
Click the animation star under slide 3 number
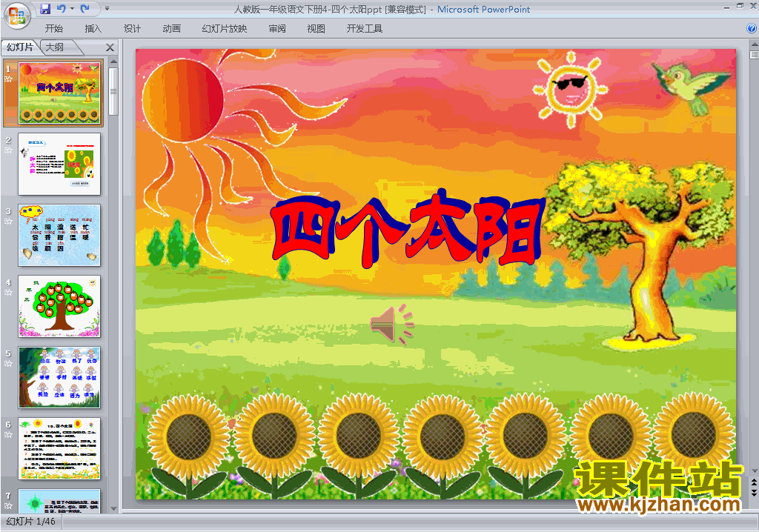8,222
